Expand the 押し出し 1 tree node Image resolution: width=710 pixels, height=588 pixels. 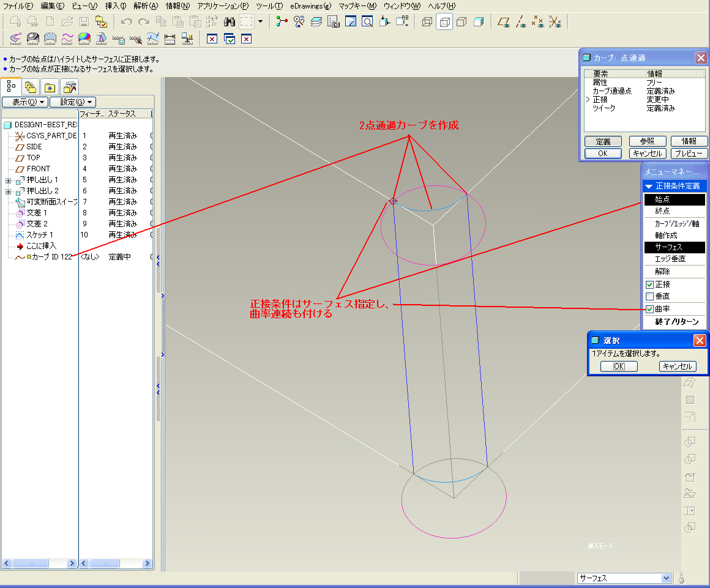pyautogui.click(x=8, y=180)
